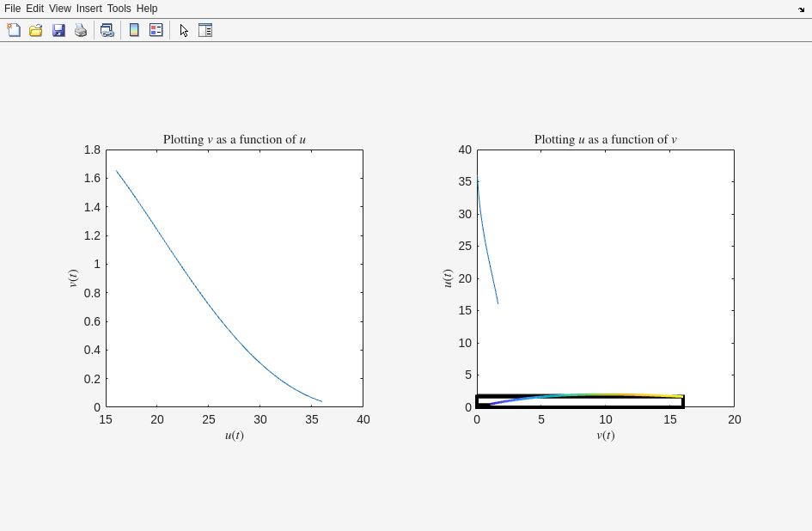Click the dock arrow in the top-right corner
The image size is (812, 531).
click(x=801, y=9)
